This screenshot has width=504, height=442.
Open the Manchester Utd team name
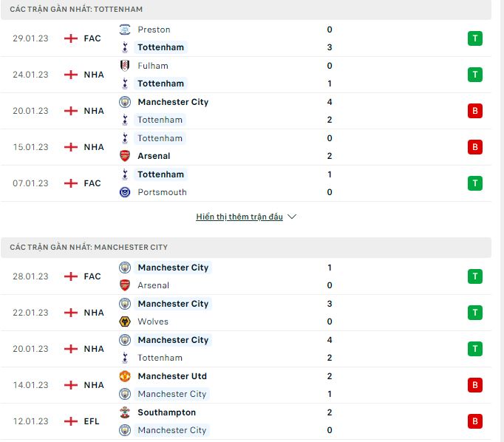[x=172, y=376]
